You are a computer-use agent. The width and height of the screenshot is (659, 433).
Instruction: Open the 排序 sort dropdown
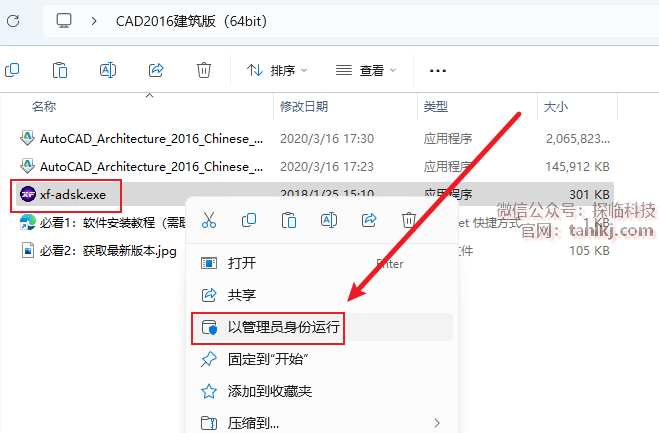point(277,70)
